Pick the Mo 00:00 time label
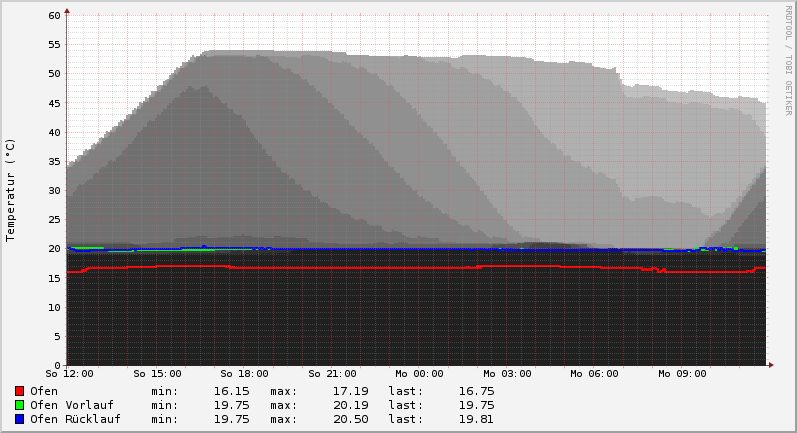Screen dimensions: 797x433 tap(420, 374)
